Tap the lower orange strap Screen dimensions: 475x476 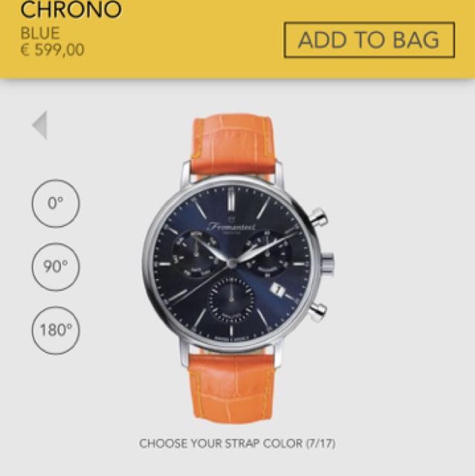(x=231, y=387)
